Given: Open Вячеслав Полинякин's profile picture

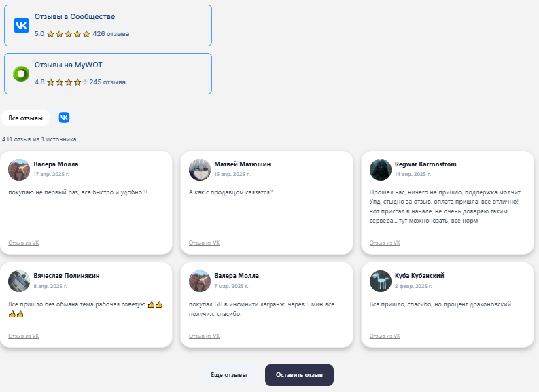Looking at the screenshot, I should pyautogui.click(x=19, y=281).
